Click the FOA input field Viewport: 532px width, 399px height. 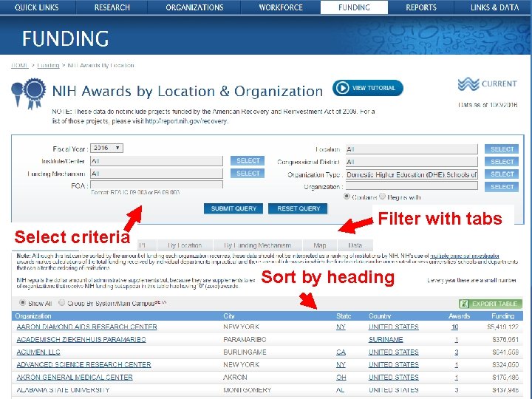coord(157,185)
